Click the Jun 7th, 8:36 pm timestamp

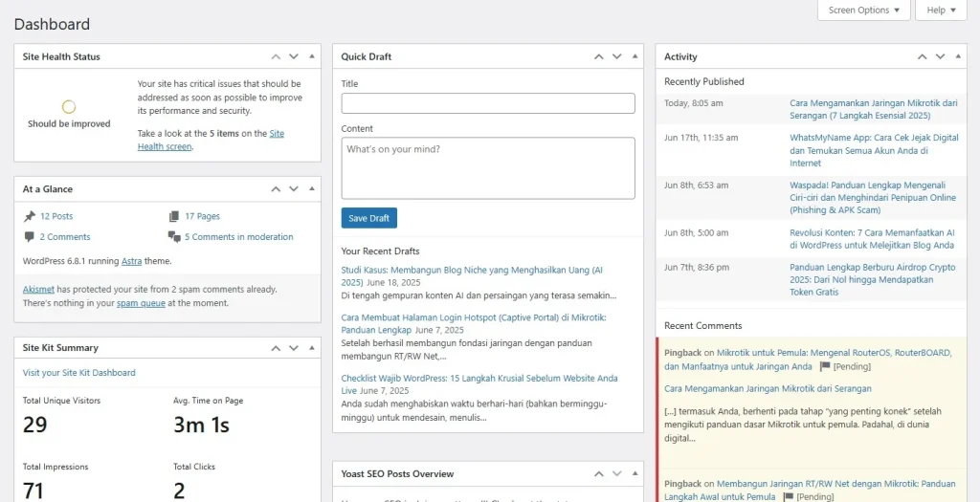click(x=697, y=268)
